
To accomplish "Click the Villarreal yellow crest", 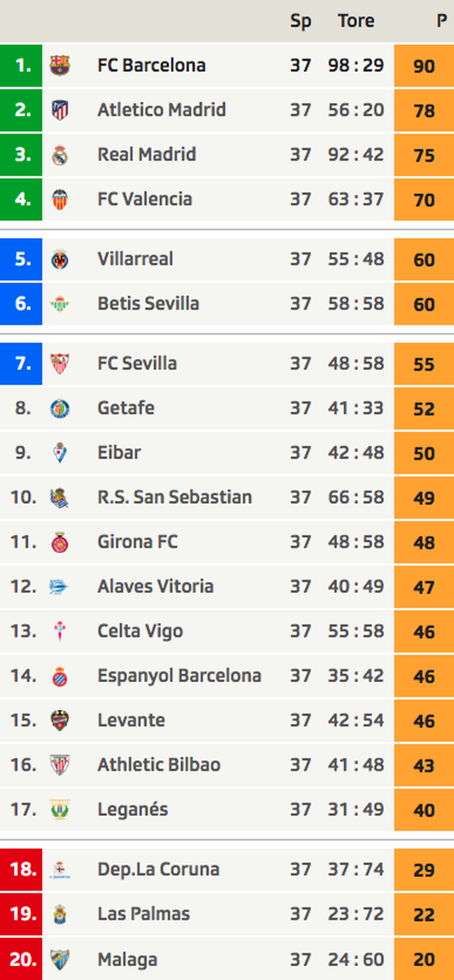I will (x=59, y=259).
